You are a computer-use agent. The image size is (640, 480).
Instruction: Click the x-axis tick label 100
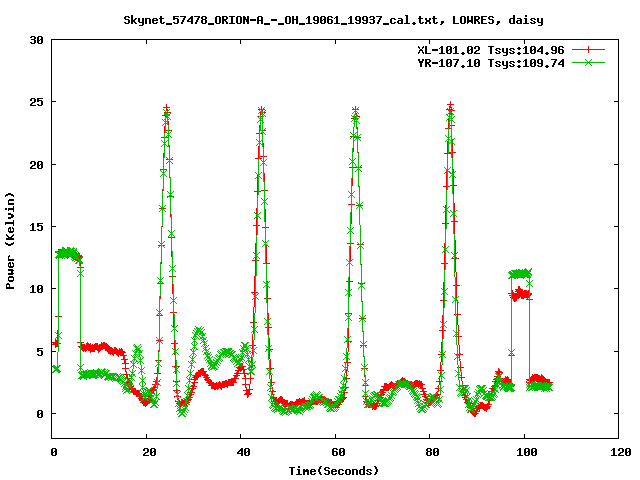tap(527, 452)
